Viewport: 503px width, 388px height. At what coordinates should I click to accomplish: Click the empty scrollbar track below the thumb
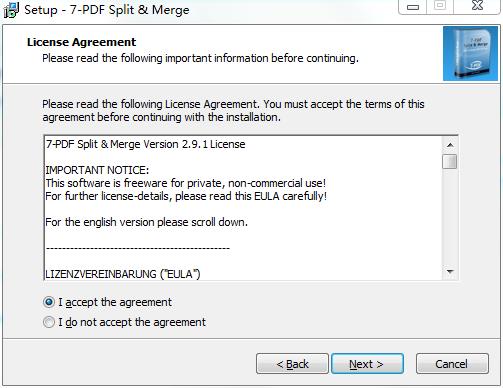(x=450, y=217)
